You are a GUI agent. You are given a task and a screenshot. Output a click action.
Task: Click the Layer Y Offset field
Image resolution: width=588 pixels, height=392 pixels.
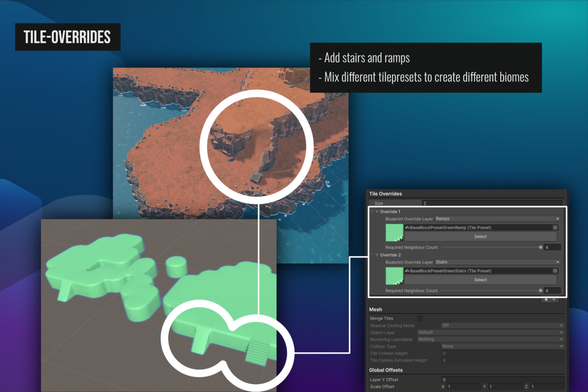(x=503, y=380)
